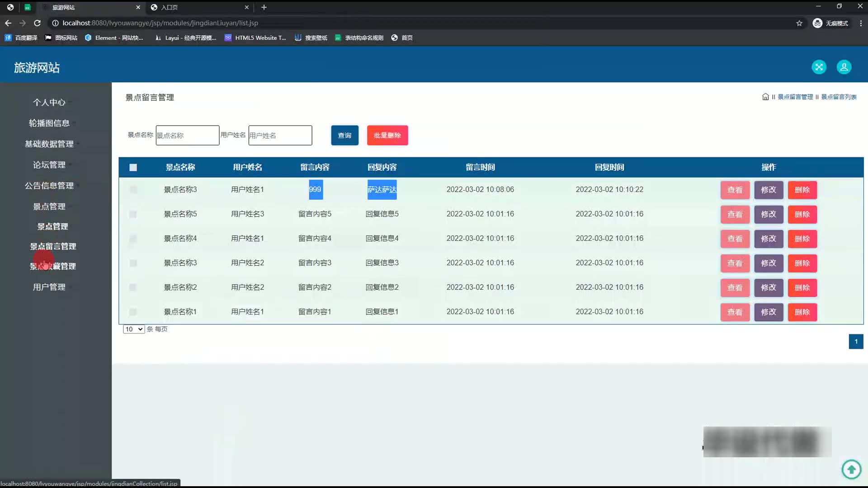This screenshot has width=868, height=488.
Task: Click the 查询 search button
Action: point(344,135)
